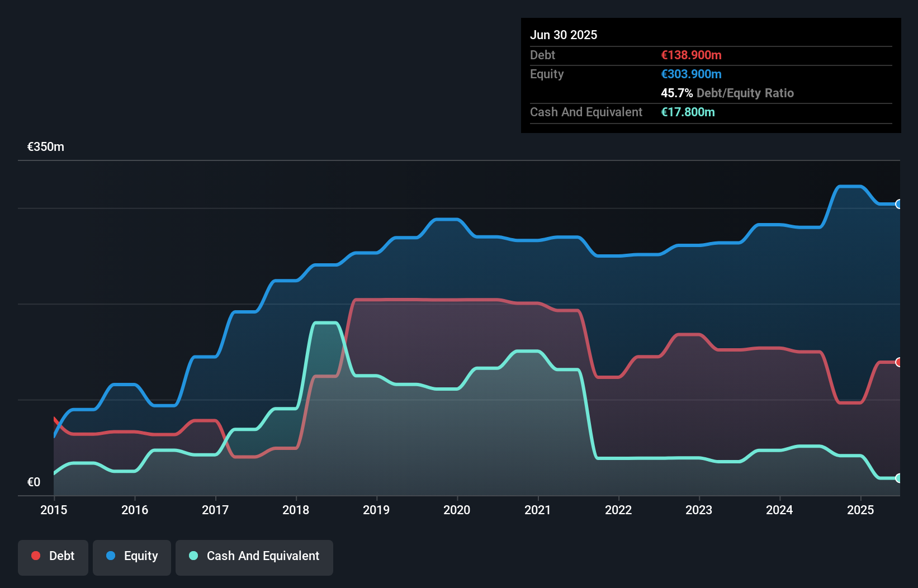Click the €0 y-axis label
Image resolution: width=918 pixels, height=588 pixels.
(34, 482)
